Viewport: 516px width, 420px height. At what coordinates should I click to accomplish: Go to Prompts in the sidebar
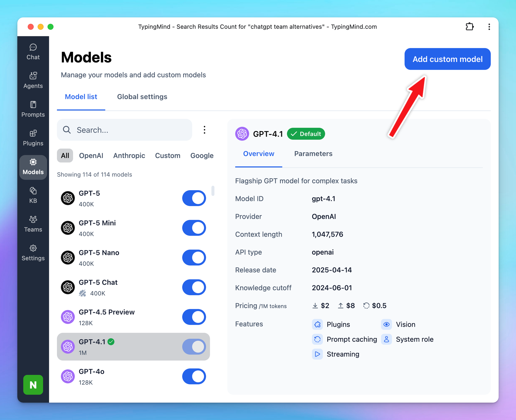[33, 109]
